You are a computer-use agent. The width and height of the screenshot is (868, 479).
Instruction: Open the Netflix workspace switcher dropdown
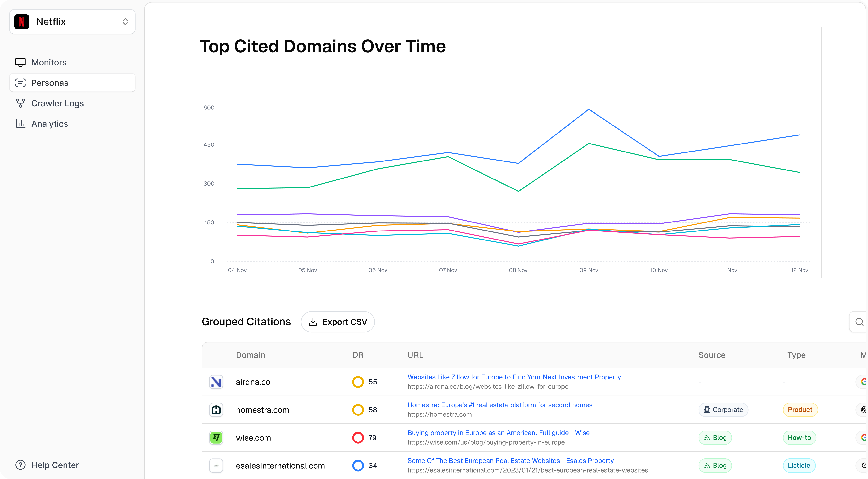click(72, 22)
